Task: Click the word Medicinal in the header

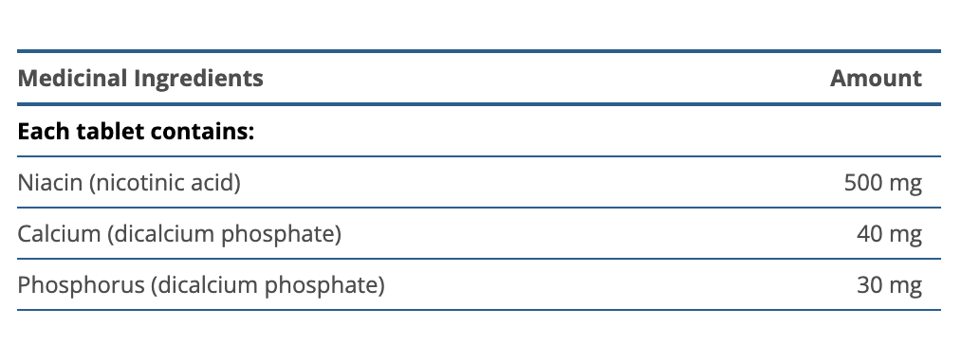Action: click(73, 79)
